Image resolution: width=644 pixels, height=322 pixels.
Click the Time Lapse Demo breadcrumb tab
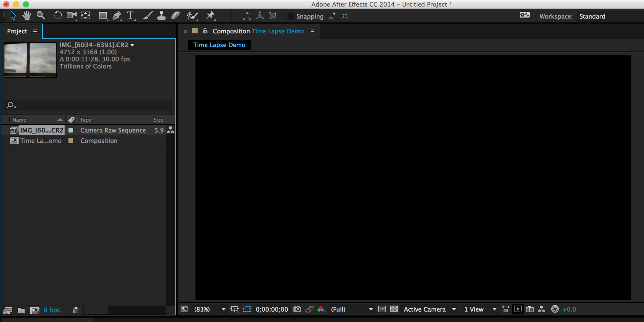click(x=219, y=45)
